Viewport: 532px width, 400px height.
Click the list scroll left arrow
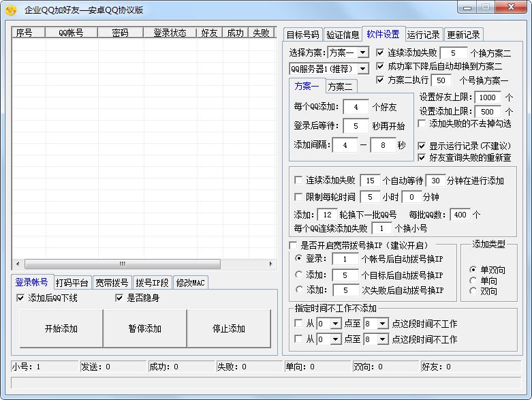[x=18, y=264]
